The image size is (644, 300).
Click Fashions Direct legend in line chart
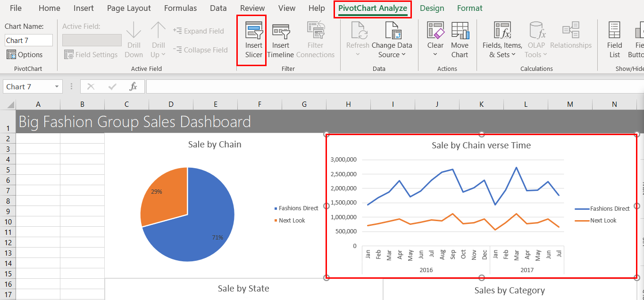click(602, 208)
